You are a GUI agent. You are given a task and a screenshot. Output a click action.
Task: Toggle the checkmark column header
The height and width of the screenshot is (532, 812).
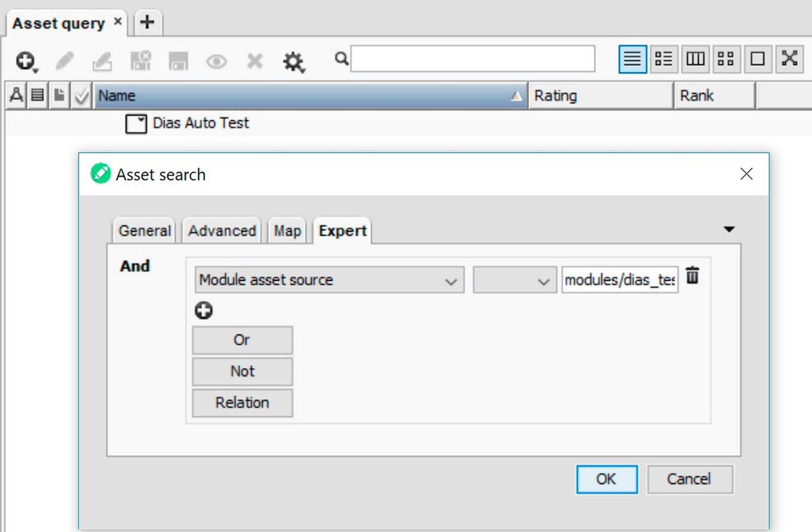tap(81, 96)
